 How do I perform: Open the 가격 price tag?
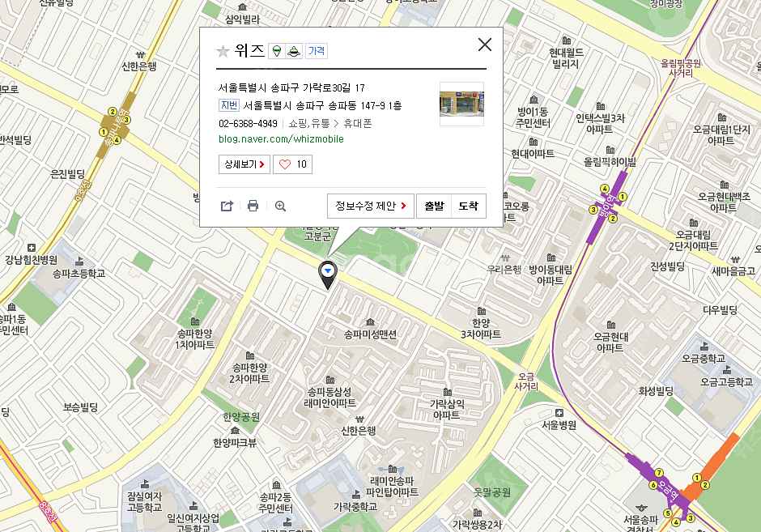pos(317,51)
